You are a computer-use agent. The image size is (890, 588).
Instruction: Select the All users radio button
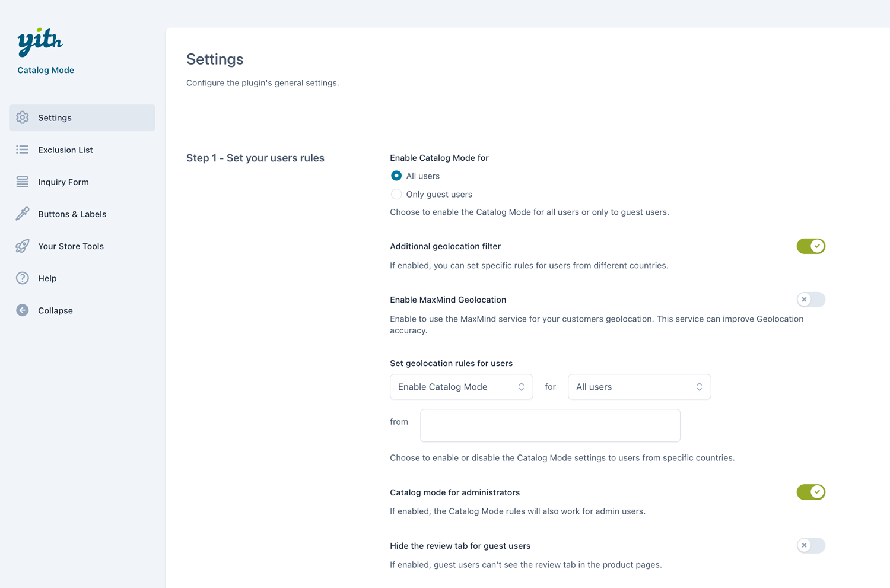[x=396, y=176]
